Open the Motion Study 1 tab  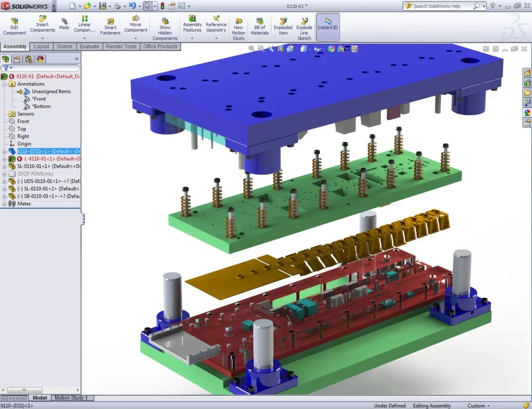72,398
